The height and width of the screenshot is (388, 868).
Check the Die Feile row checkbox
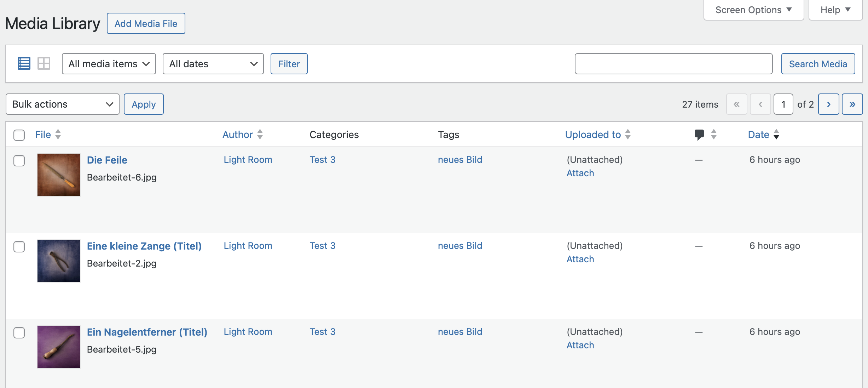pyautogui.click(x=19, y=161)
